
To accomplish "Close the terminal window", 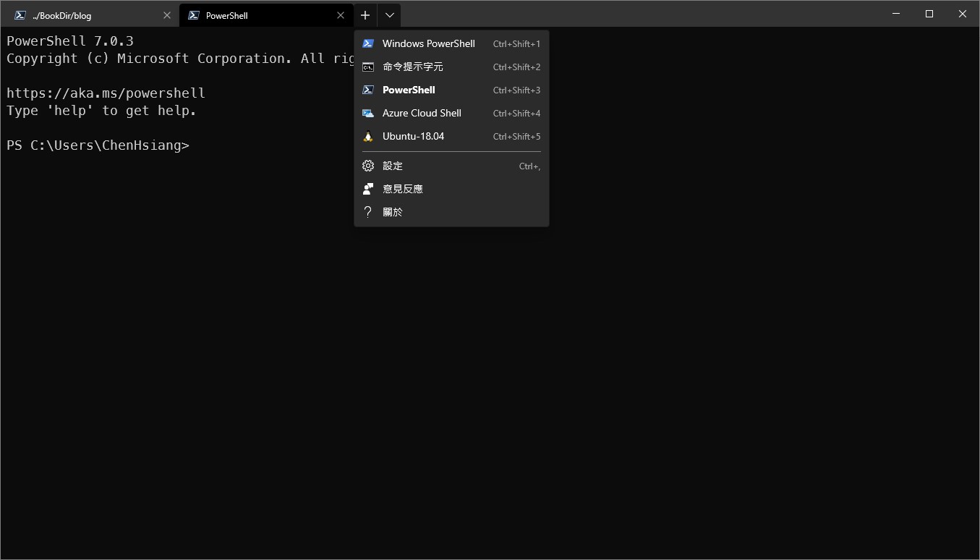I will 963,14.
